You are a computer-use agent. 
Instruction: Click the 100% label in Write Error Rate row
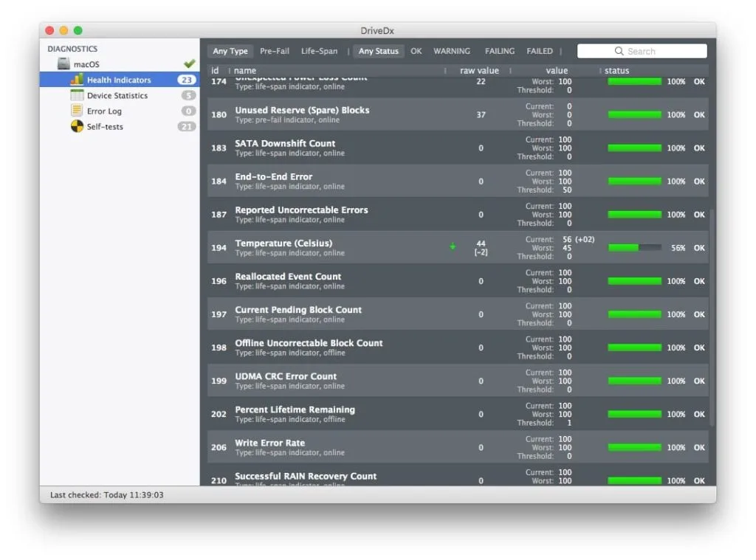[x=676, y=447]
